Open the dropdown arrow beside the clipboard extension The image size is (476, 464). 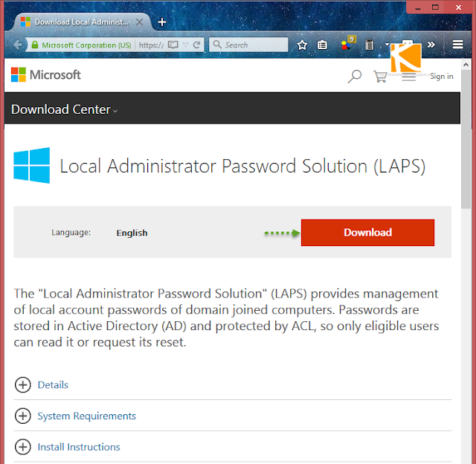click(x=387, y=45)
